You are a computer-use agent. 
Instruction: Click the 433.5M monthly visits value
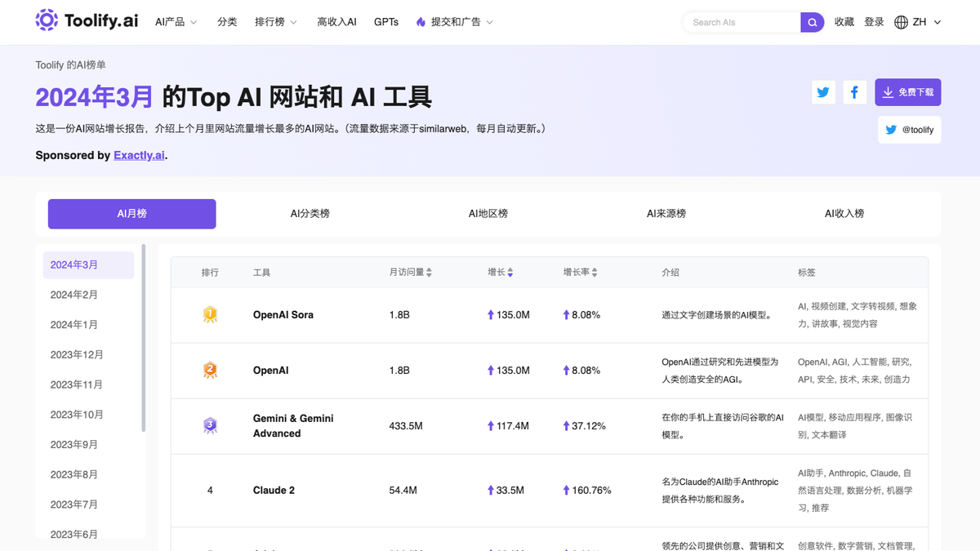coord(406,426)
